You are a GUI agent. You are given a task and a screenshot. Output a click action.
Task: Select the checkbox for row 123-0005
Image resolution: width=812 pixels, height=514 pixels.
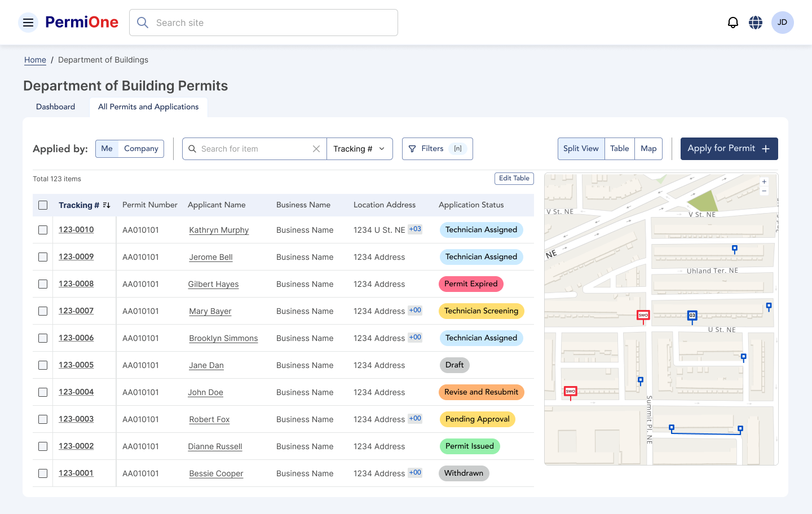[43, 365]
